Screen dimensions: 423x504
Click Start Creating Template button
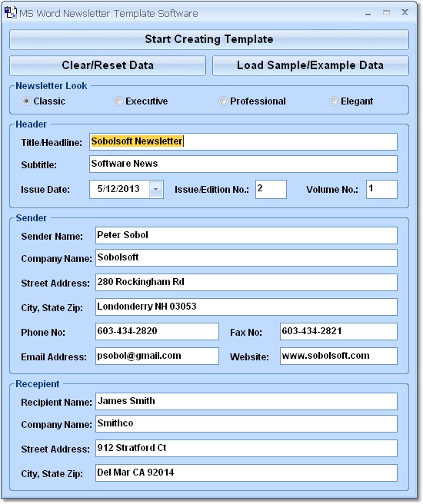click(209, 39)
